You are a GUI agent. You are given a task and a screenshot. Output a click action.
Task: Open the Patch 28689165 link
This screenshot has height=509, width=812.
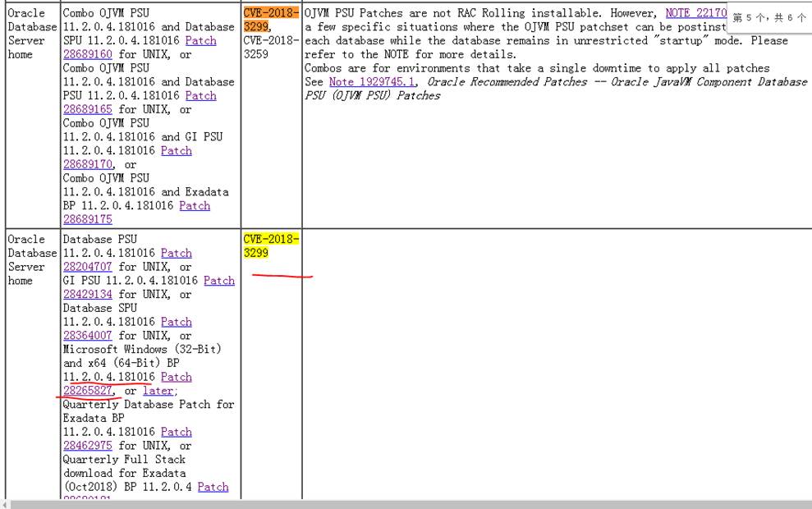click(88, 109)
